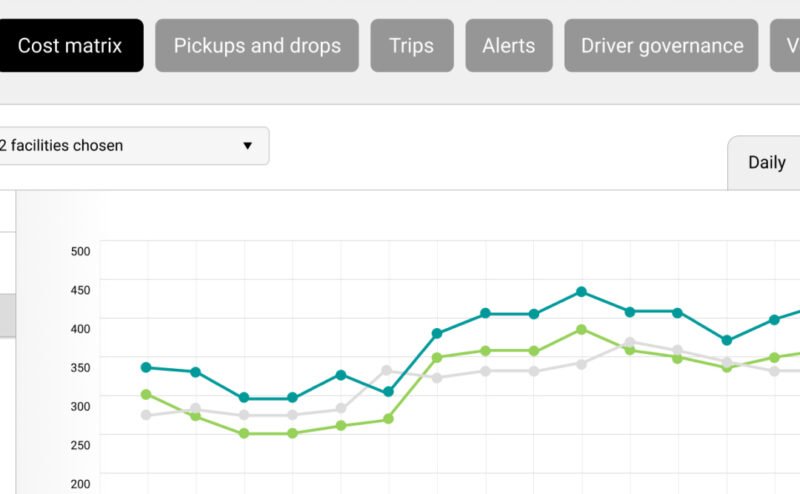Switch the chart to Daily view
This screenshot has width=800, height=494.
click(x=766, y=163)
